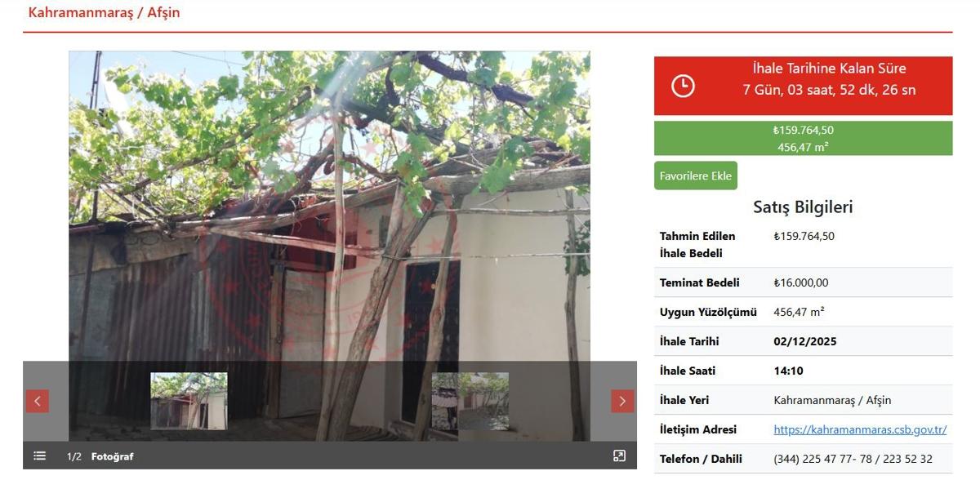The height and width of the screenshot is (480, 980).
Task: Go to the previous photo with left arrow
Action: coord(37,401)
